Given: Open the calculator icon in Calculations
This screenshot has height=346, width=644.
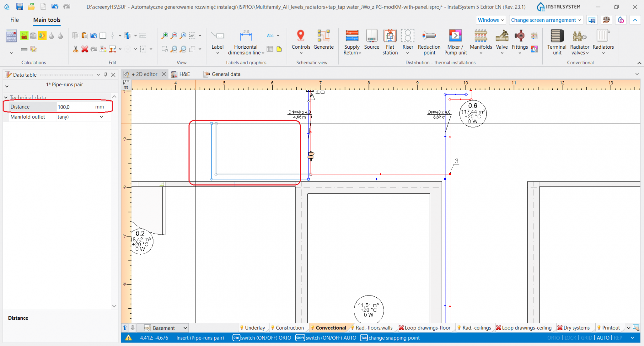Looking at the screenshot, I should click(x=11, y=36).
